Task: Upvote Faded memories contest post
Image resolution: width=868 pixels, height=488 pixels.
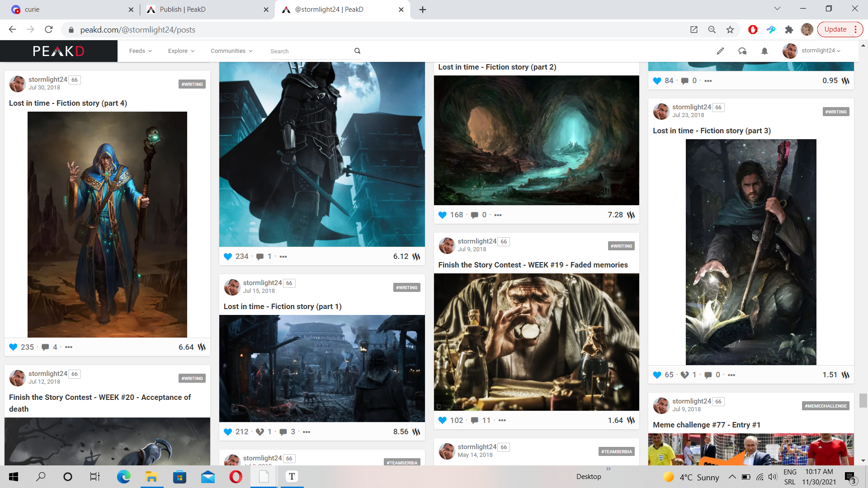Action: (443, 420)
